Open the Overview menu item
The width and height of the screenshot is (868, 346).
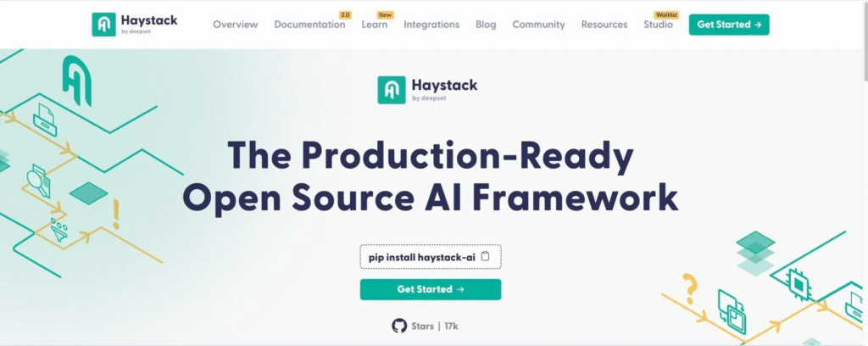tap(236, 25)
